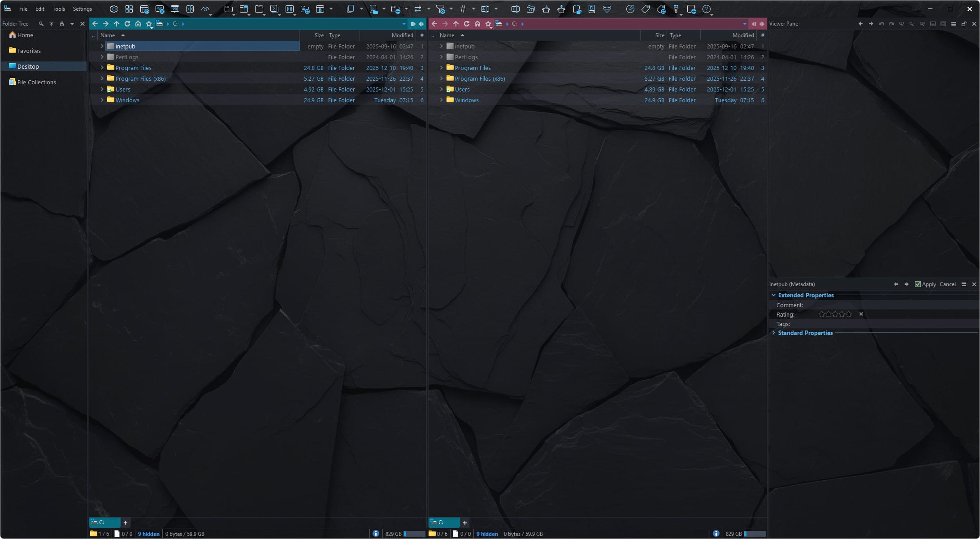Toggle the lock icon in Folder Tree header
The height and width of the screenshot is (539, 980).
[x=62, y=24]
